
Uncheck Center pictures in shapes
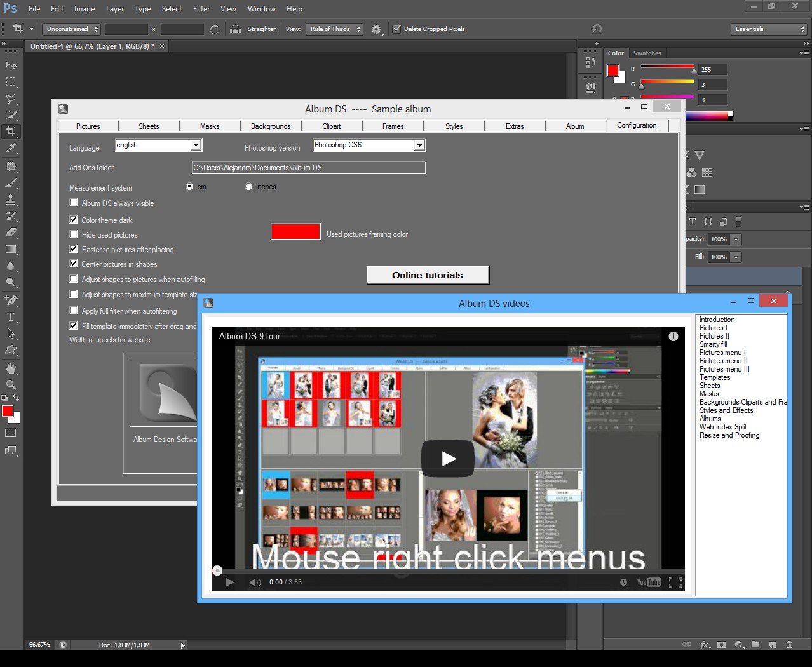74,264
